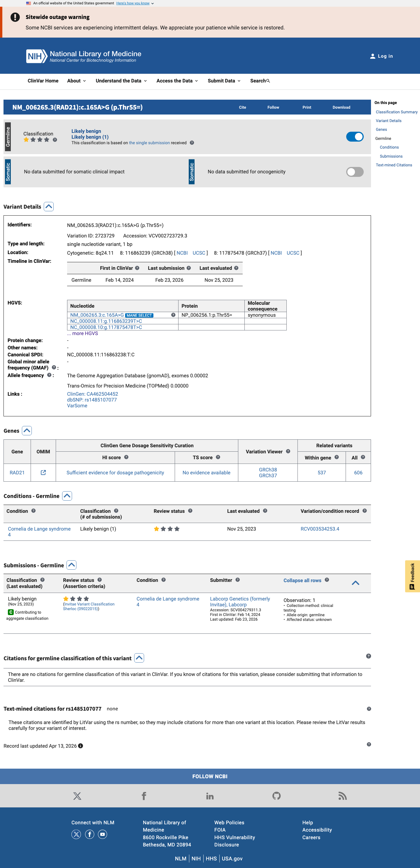Open ClinGen CA462504452 link
The height and width of the screenshot is (868, 420).
92,394
